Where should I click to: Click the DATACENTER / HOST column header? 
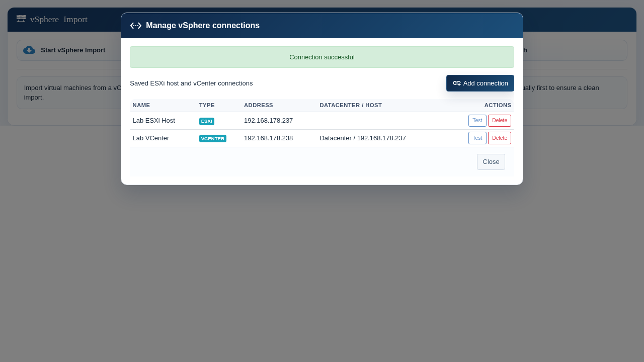pyautogui.click(x=351, y=106)
